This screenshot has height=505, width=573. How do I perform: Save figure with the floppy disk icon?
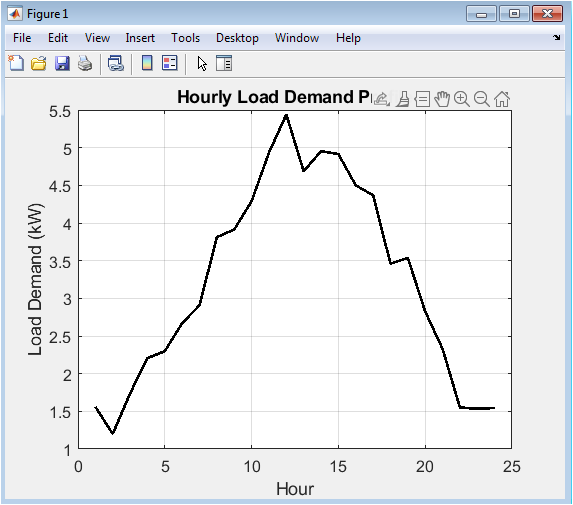pos(62,63)
